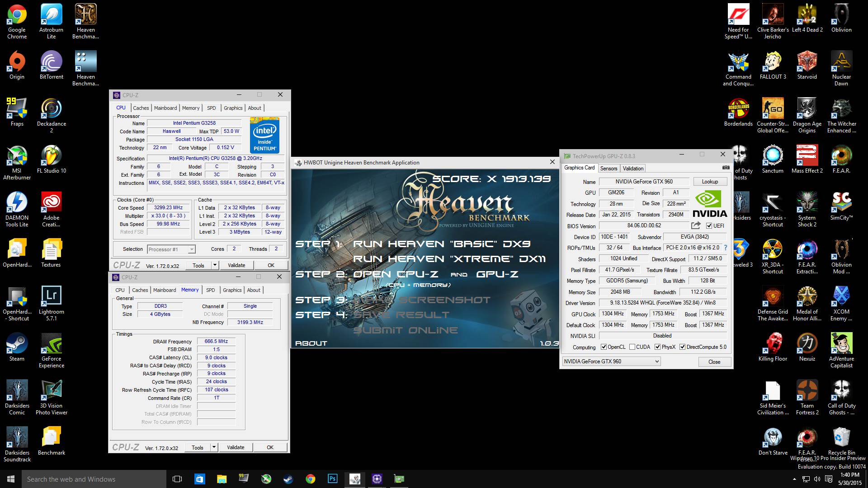
Task: Open BitTorrent desktop shortcut
Action: pyautogui.click(x=52, y=65)
